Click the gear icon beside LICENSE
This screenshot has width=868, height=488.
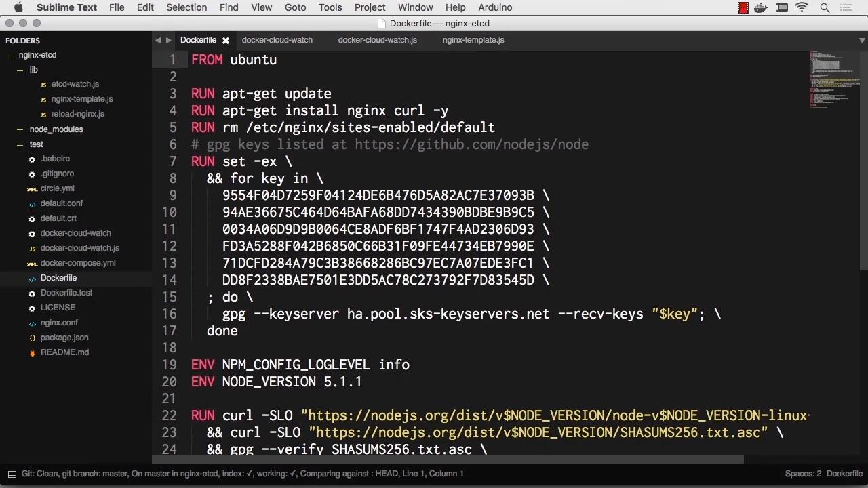tap(32, 308)
